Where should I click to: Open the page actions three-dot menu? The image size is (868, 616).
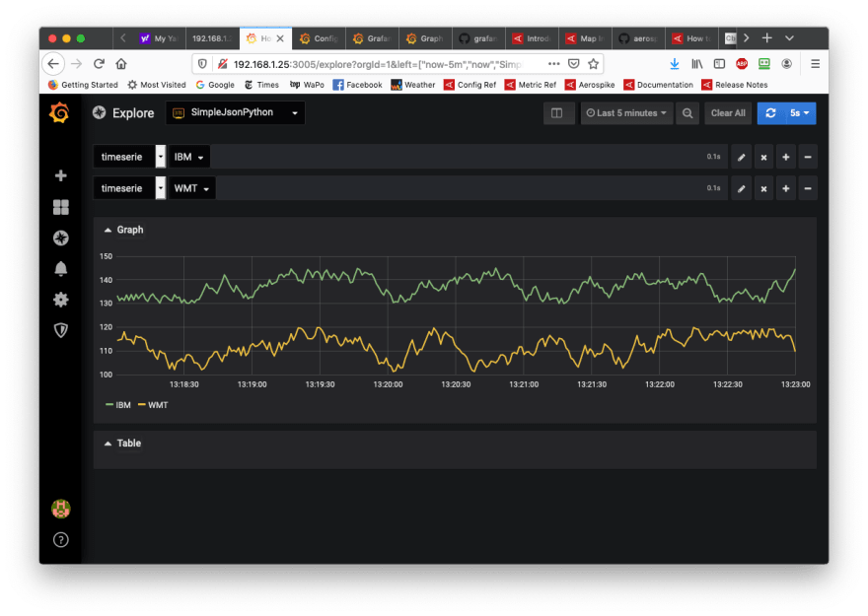(553, 64)
